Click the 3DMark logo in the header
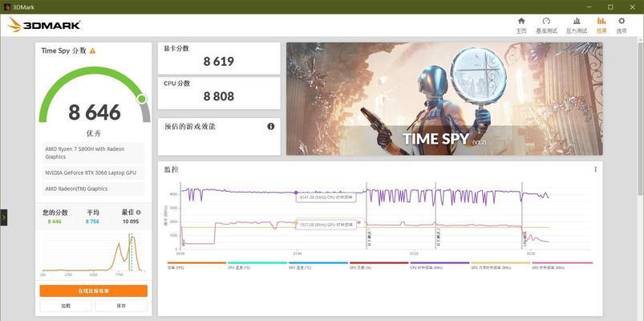 click(44, 25)
